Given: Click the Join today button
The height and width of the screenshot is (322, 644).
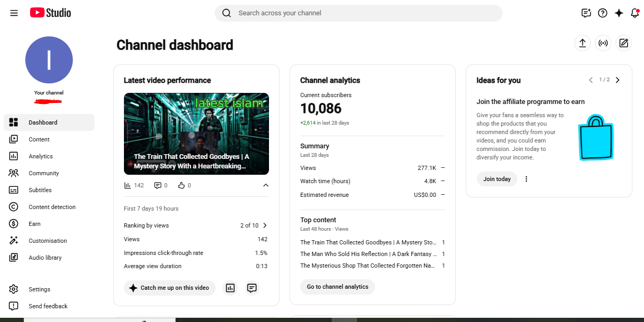Looking at the screenshot, I should pyautogui.click(x=497, y=179).
